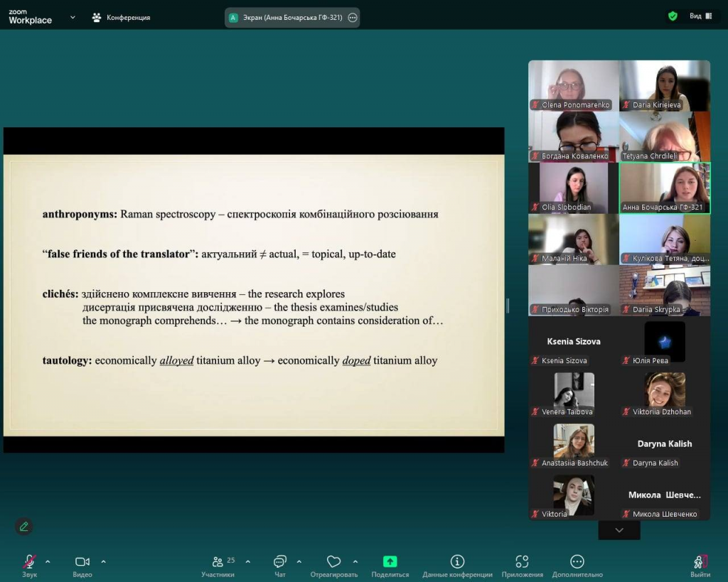The width and height of the screenshot is (728, 582).
Task: Expand audio options arrow next to Звук
Action: [48, 561]
